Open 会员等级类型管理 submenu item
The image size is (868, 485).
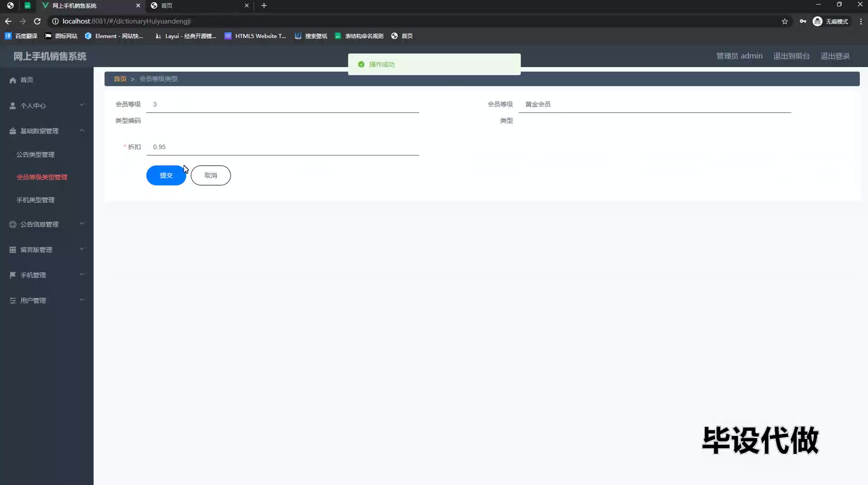click(x=42, y=177)
